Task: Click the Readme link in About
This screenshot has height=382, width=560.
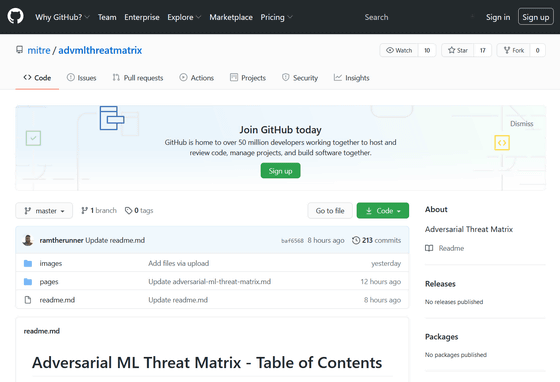Action: coord(451,248)
